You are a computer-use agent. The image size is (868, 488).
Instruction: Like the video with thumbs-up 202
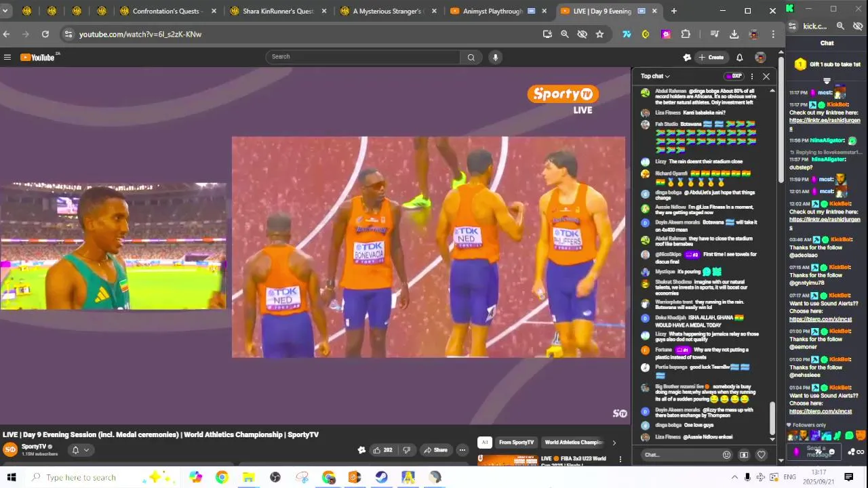(383, 450)
